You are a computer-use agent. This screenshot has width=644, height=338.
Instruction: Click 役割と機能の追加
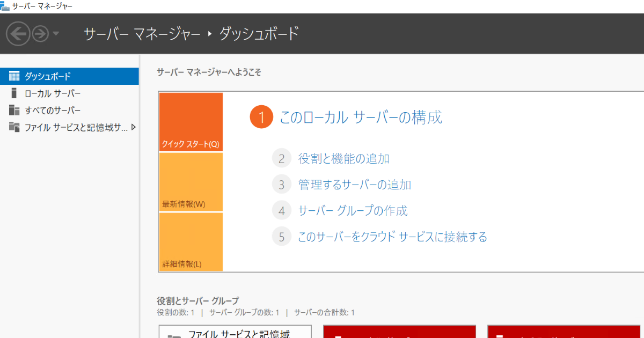343,158
